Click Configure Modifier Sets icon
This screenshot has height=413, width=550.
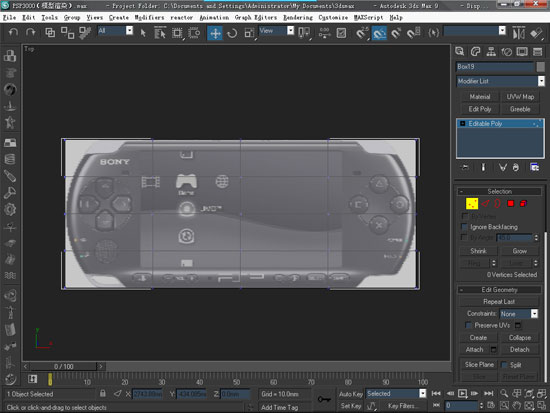point(535,167)
